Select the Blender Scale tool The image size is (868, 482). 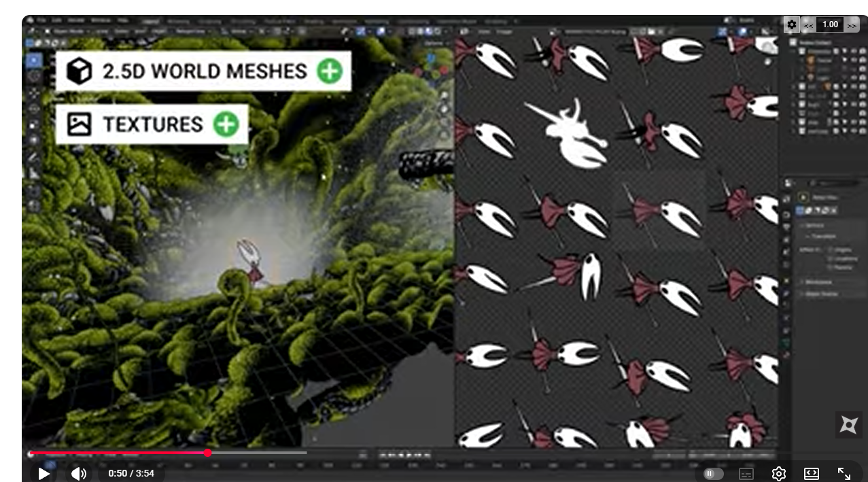pyautogui.click(x=34, y=125)
